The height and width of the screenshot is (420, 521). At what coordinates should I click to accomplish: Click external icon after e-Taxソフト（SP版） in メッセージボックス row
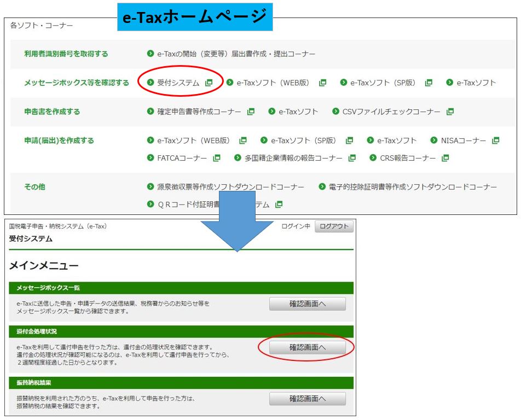point(429,83)
